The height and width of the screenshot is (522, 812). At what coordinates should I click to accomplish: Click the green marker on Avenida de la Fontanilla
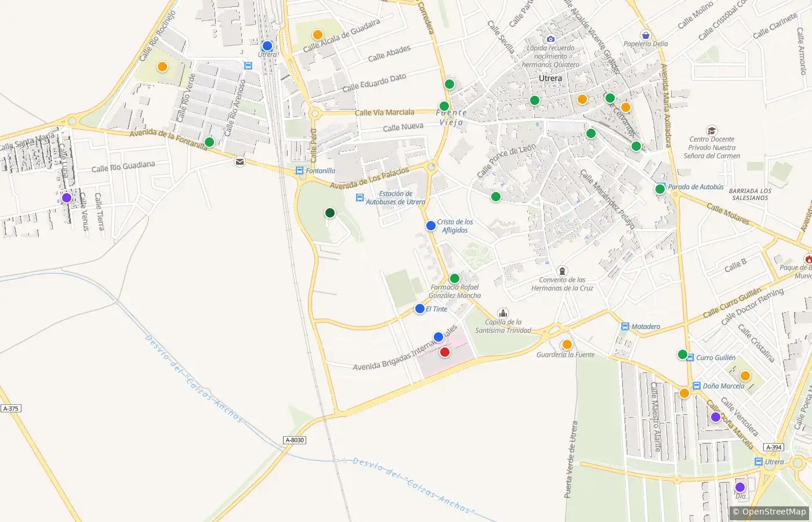point(209,142)
